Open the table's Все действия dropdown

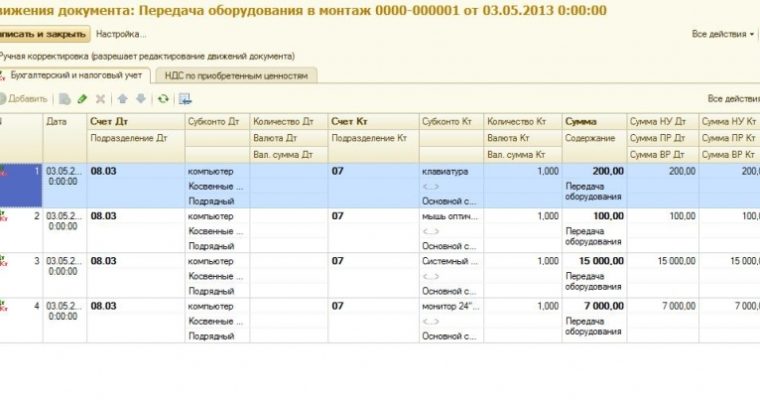click(x=732, y=99)
